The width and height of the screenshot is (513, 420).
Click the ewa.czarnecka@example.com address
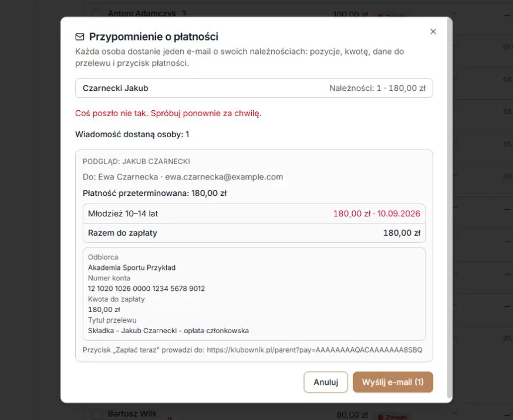point(224,177)
